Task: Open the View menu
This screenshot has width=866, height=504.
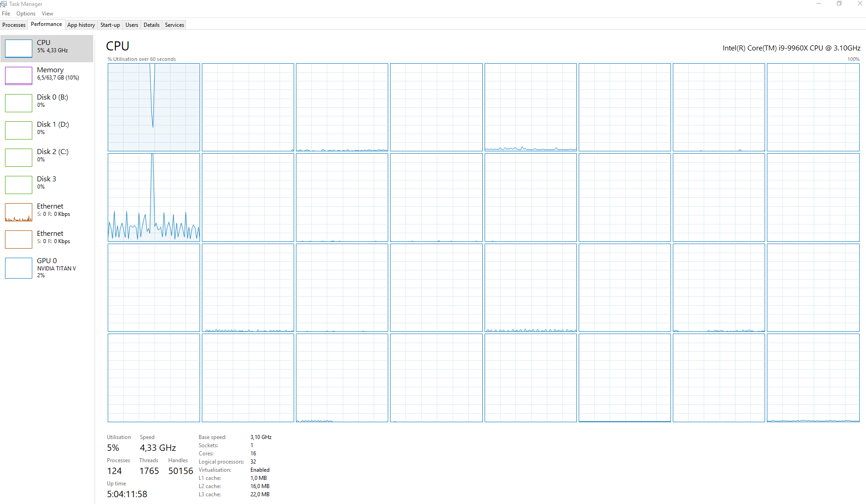Action: pyautogui.click(x=47, y=14)
